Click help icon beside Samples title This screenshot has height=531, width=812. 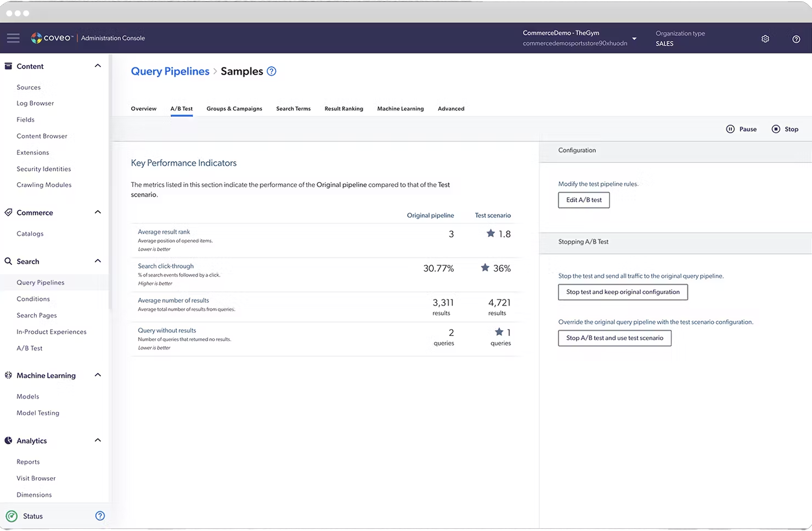tap(272, 71)
